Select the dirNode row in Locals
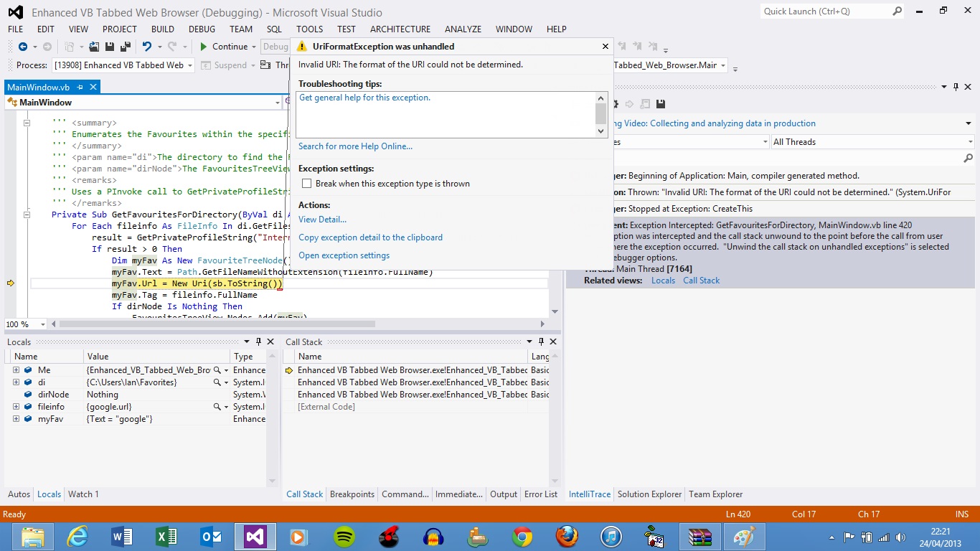The image size is (980, 551). click(136, 395)
